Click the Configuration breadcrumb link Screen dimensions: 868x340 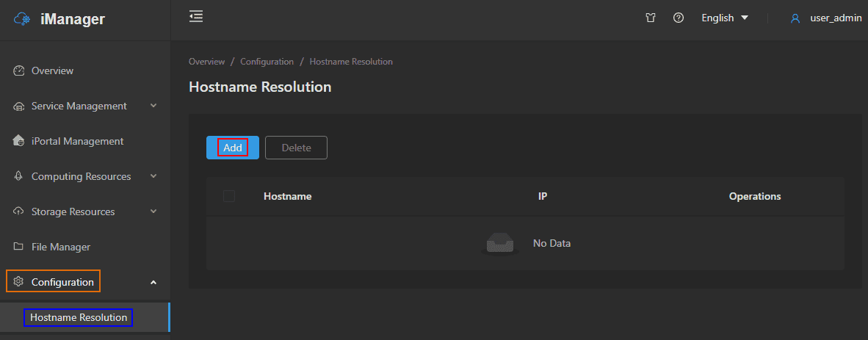[x=267, y=62]
